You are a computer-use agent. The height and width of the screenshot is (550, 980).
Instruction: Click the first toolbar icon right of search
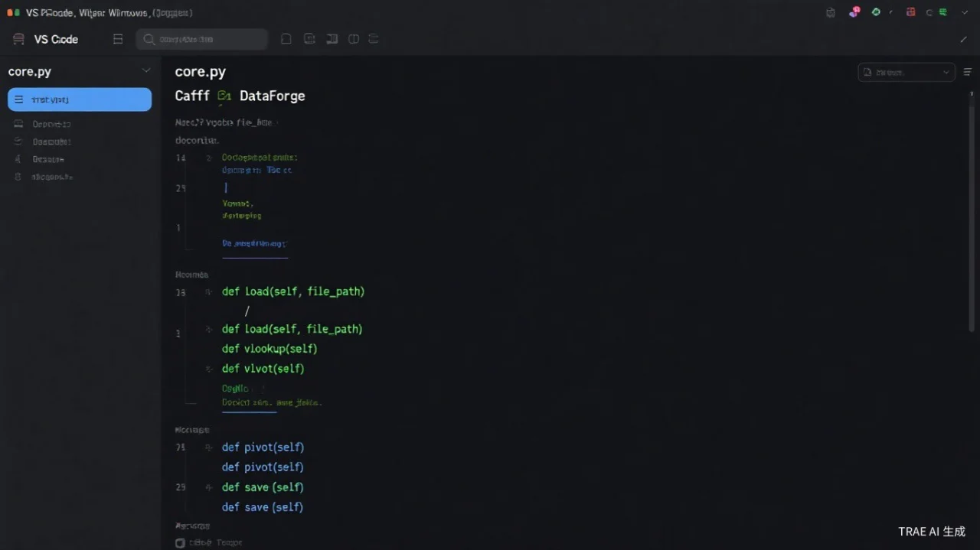pos(286,39)
